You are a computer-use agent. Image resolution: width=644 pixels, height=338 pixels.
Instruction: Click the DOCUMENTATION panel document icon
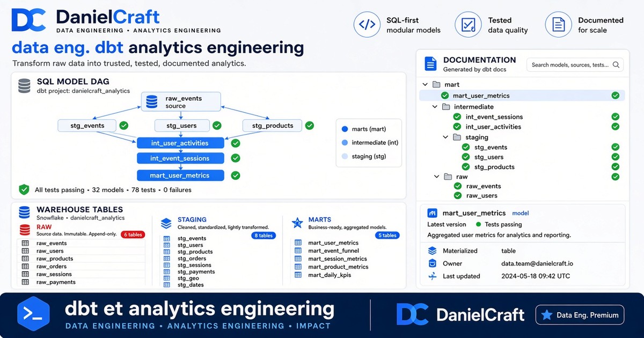pyautogui.click(x=430, y=64)
